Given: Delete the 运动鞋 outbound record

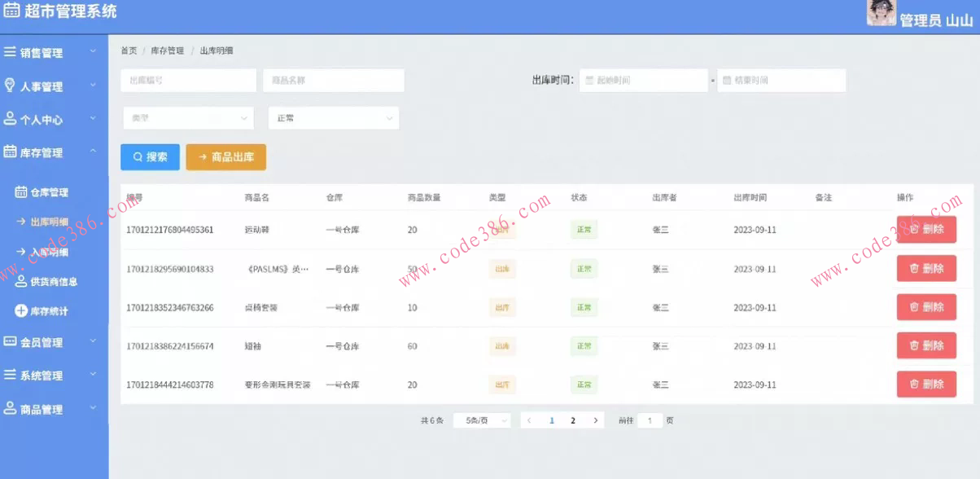Looking at the screenshot, I should [x=926, y=230].
